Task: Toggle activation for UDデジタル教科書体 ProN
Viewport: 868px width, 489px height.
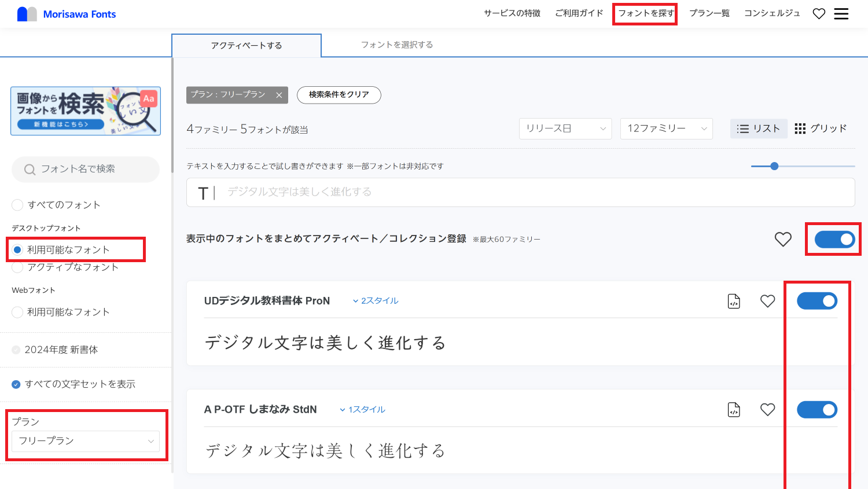Action: point(817,301)
